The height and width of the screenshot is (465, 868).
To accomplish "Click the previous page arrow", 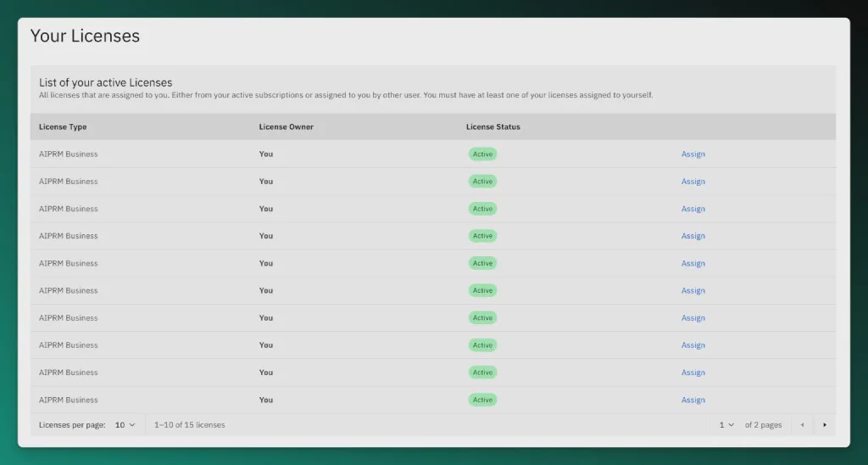I will (802, 425).
